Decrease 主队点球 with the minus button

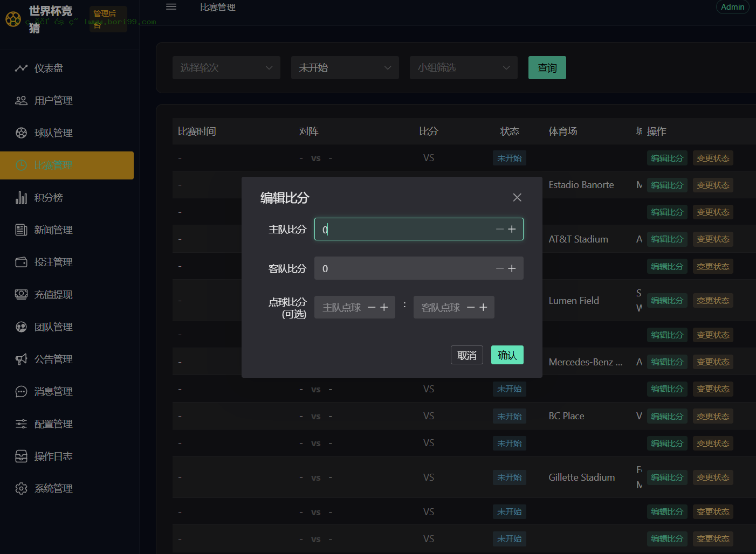pyautogui.click(x=372, y=307)
